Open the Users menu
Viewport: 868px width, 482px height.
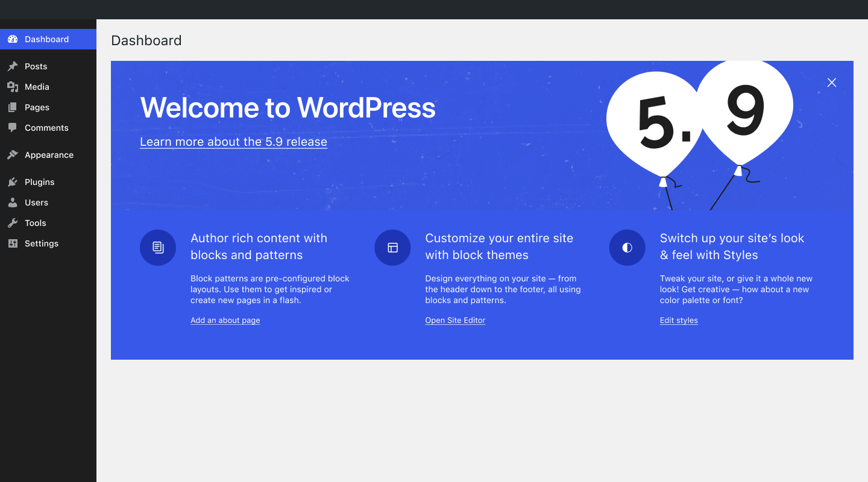[x=48, y=202]
